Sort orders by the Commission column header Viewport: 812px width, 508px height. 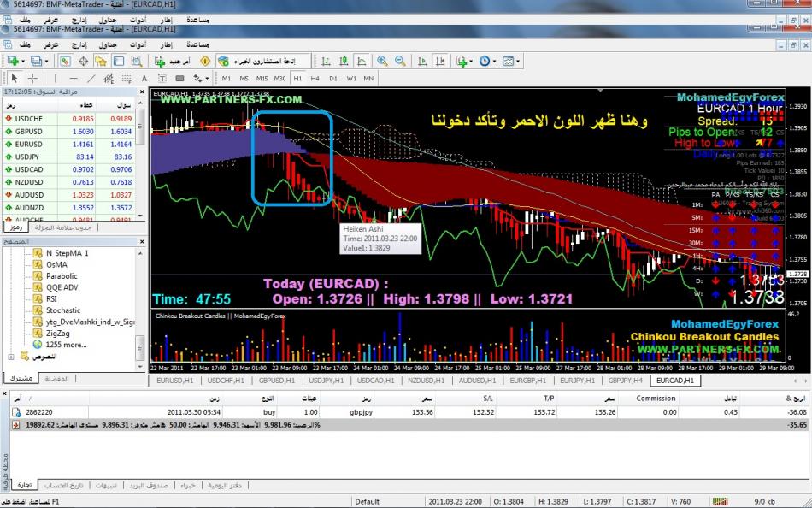point(656,399)
